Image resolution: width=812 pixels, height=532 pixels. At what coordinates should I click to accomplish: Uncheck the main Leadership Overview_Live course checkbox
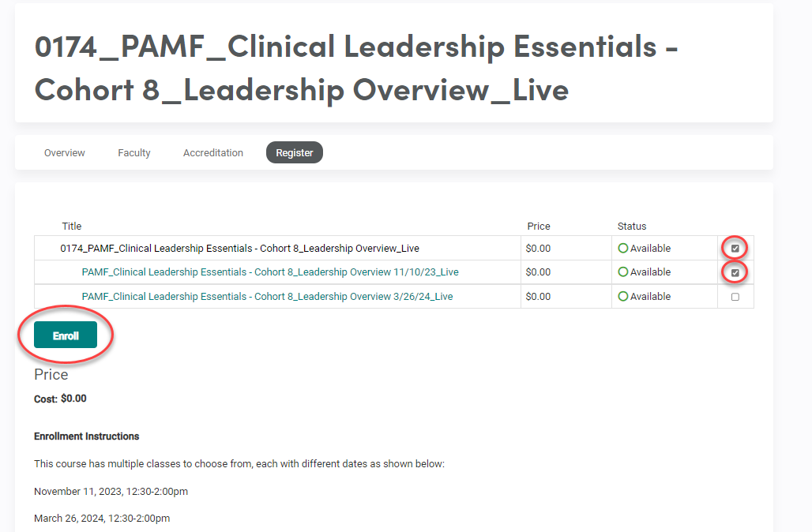(735, 249)
